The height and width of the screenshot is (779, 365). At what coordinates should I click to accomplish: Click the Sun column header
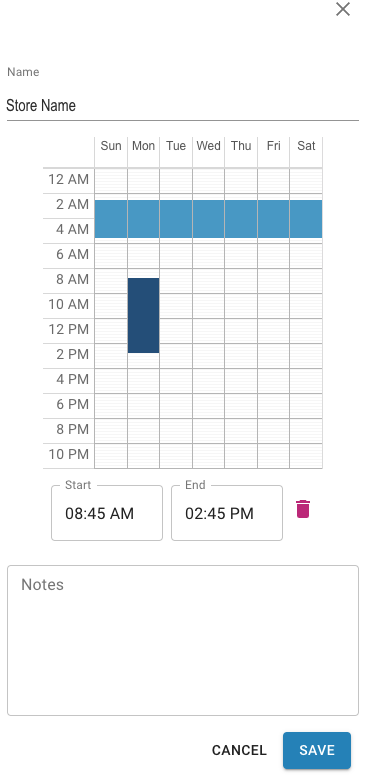coord(111,146)
